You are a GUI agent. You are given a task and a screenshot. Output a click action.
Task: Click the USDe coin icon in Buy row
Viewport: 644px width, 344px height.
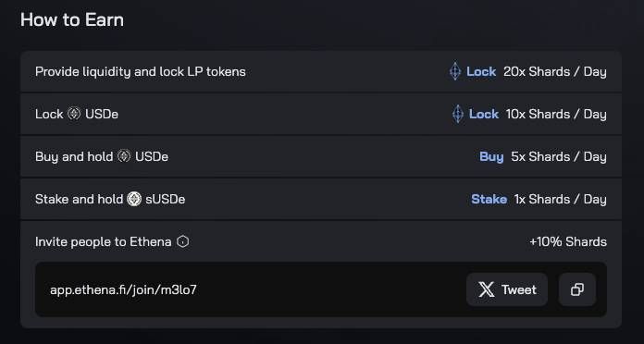pyautogui.click(x=124, y=156)
